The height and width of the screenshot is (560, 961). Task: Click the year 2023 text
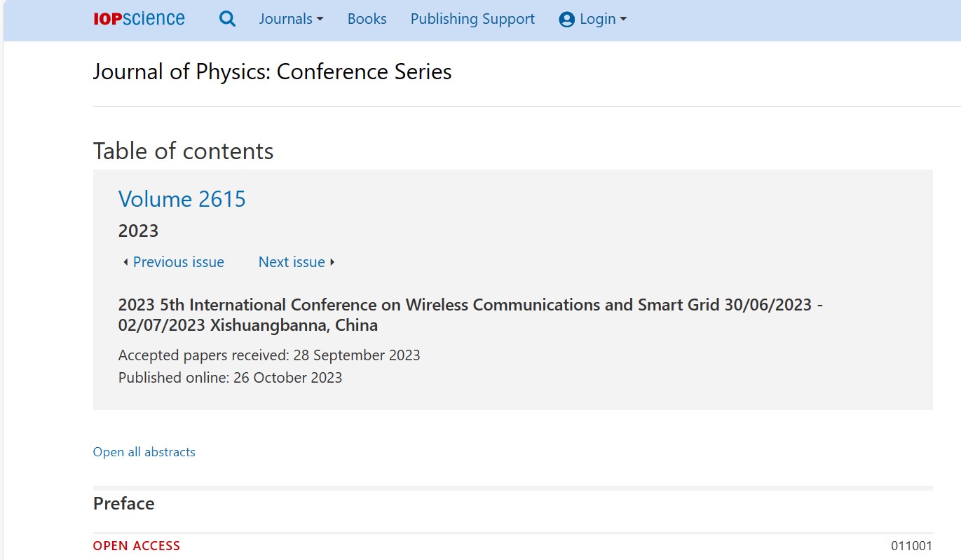138,231
